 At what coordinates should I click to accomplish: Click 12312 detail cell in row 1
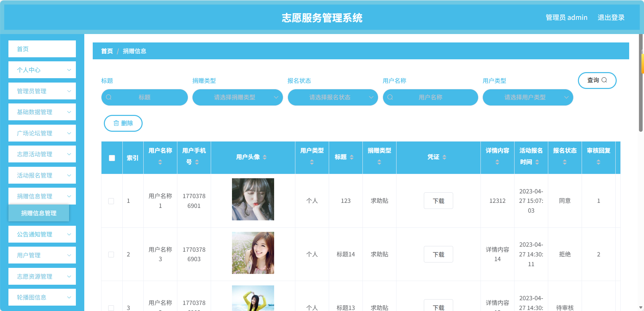click(x=497, y=201)
